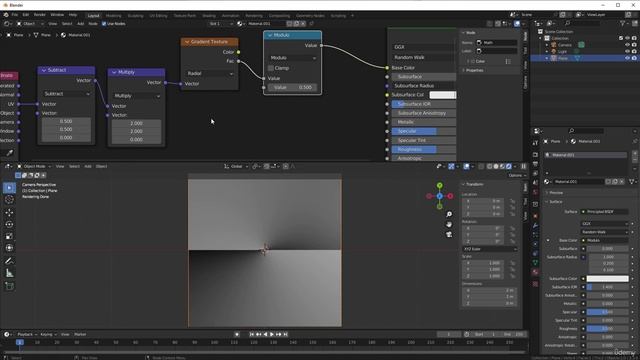Open the File menu

[x=15, y=15]
